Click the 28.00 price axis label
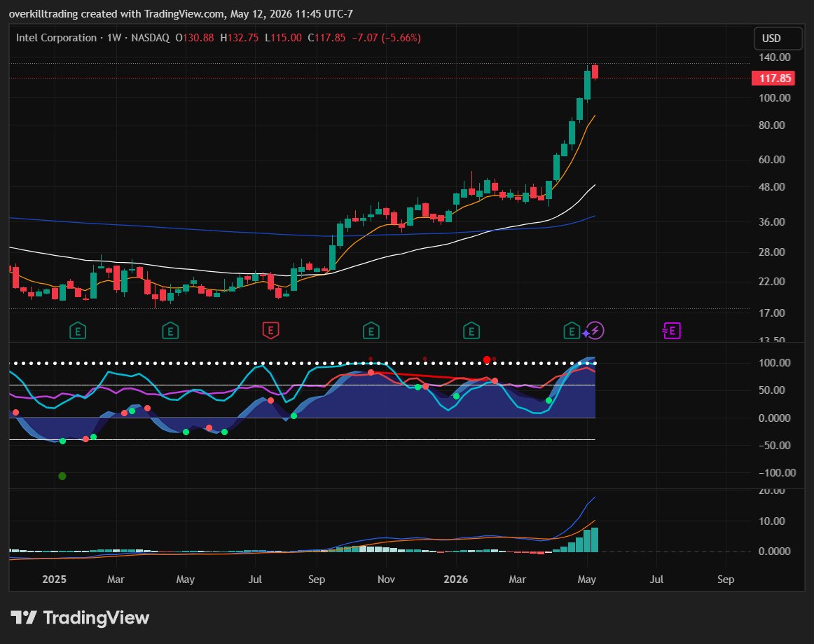The image size is (814, 644). [771, 252]
